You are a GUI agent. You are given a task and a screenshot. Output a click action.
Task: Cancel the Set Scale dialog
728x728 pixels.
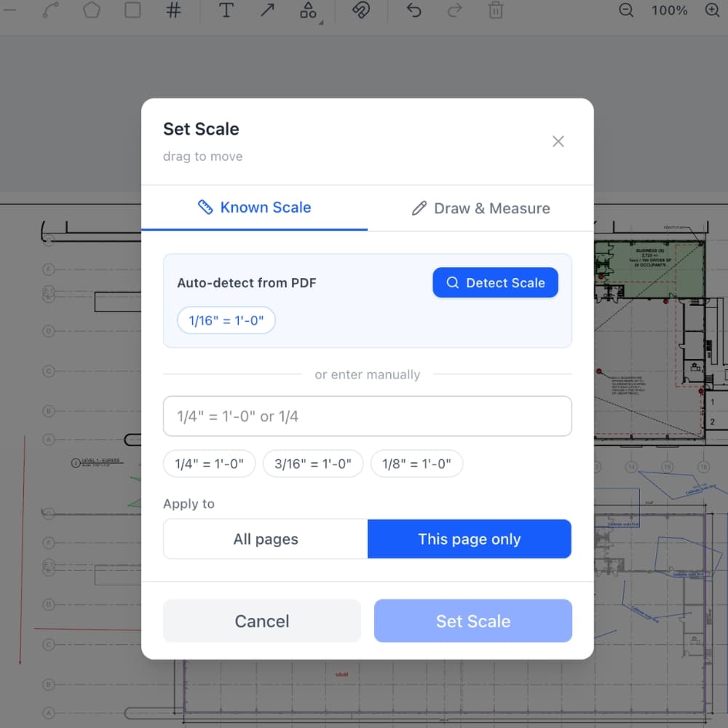pyautogui.click(x=262, y=621)
